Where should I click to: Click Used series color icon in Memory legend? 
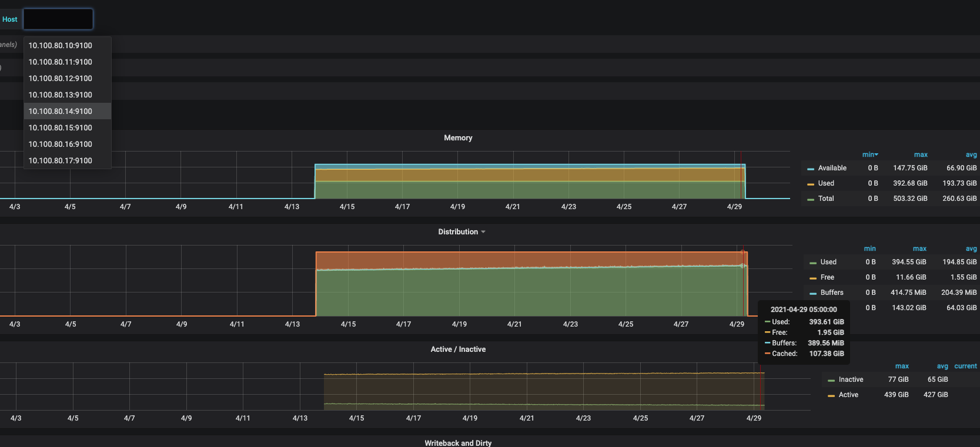[x=811, y=184]
